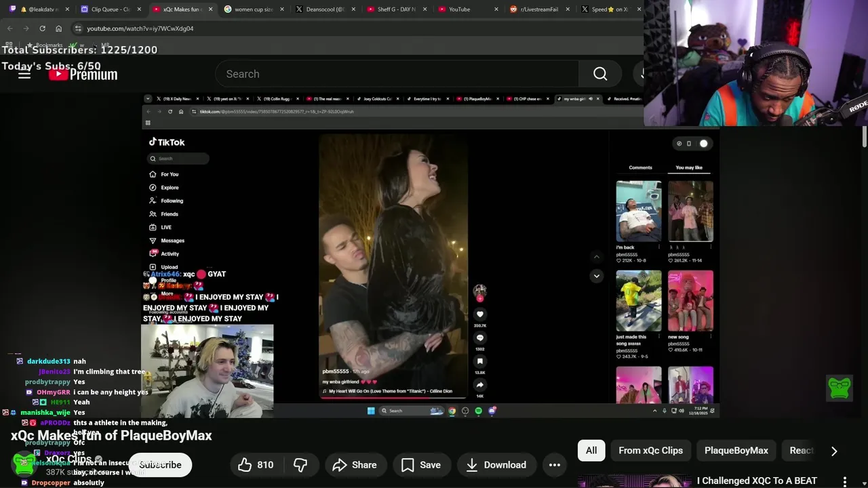This screenshot has width=868, height=488.
Task: Open the new song TikTok thumbnail
Action: [x=690, y=301]
